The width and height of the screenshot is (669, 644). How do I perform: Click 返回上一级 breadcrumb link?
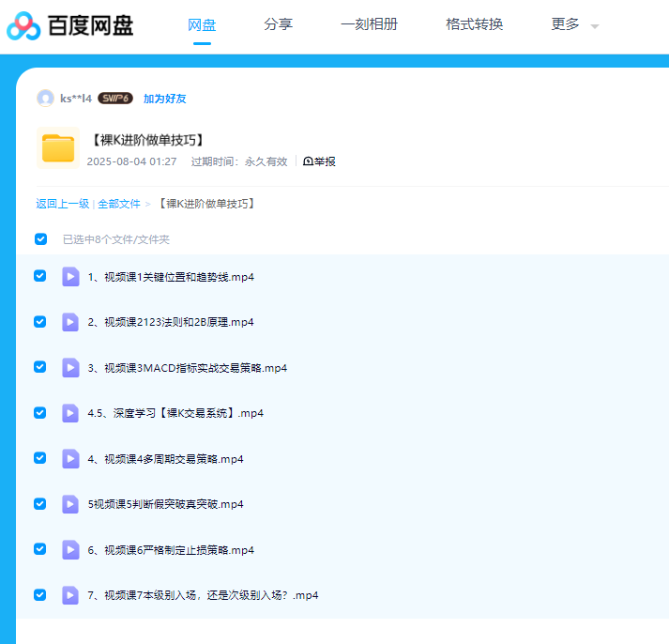pos(62,204)
